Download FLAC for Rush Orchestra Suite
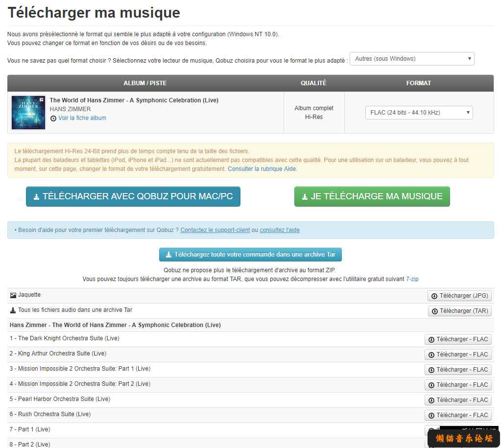 (458, 415)
